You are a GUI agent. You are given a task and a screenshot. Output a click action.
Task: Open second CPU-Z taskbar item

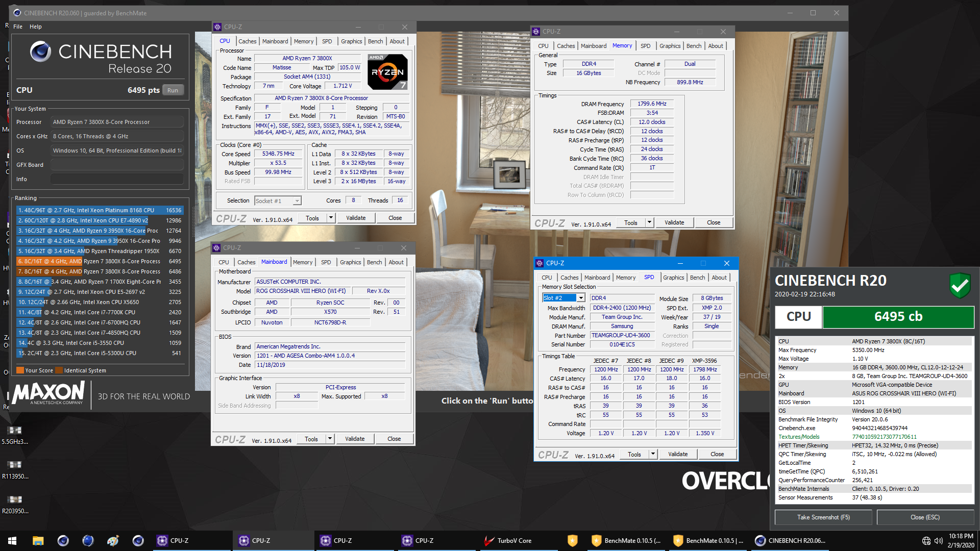point(274,541)
